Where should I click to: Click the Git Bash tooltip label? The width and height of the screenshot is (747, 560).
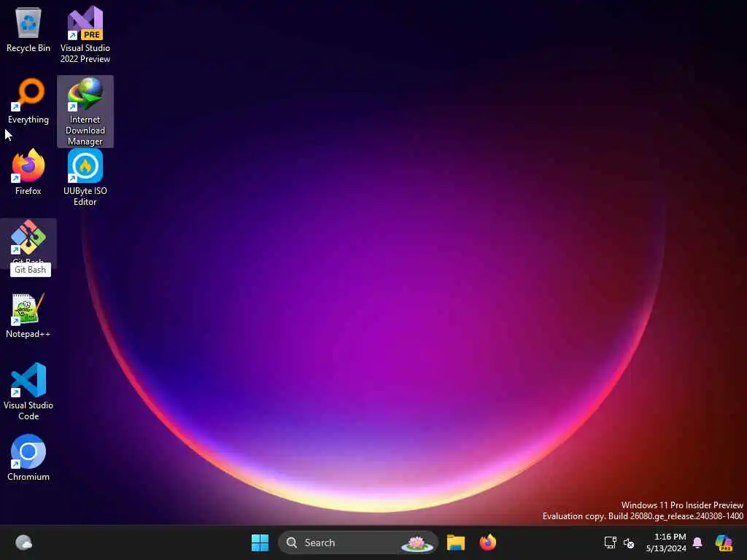pyautogui.click(x=31, y=270)
